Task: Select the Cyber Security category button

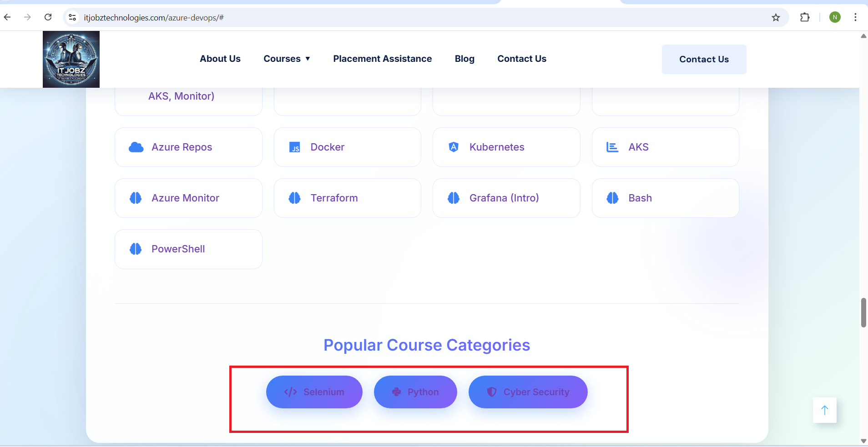Action: coord(528,392)
